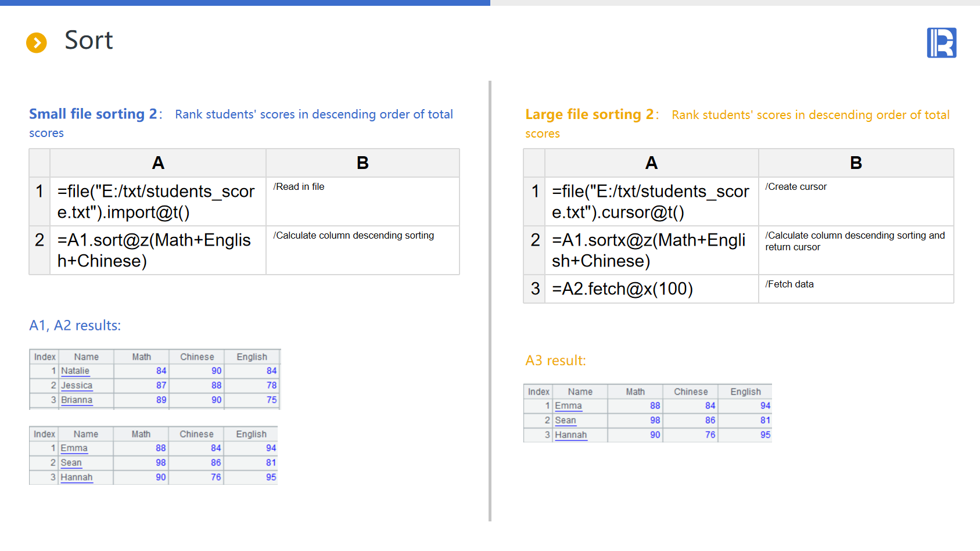Viewport: 980px width, 551px height.
Task: Select Hannah in the A3 result table
Action: (570, 435)
